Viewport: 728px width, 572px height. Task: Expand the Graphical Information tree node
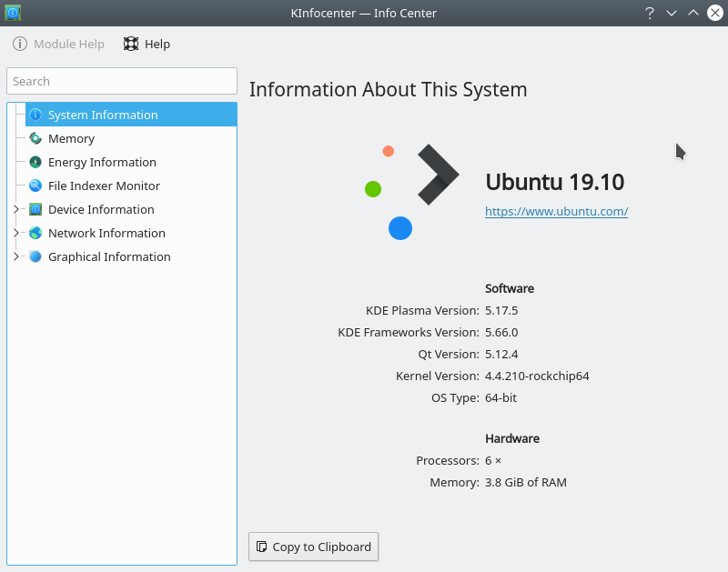pyautogui.click(x=15, y=256)
